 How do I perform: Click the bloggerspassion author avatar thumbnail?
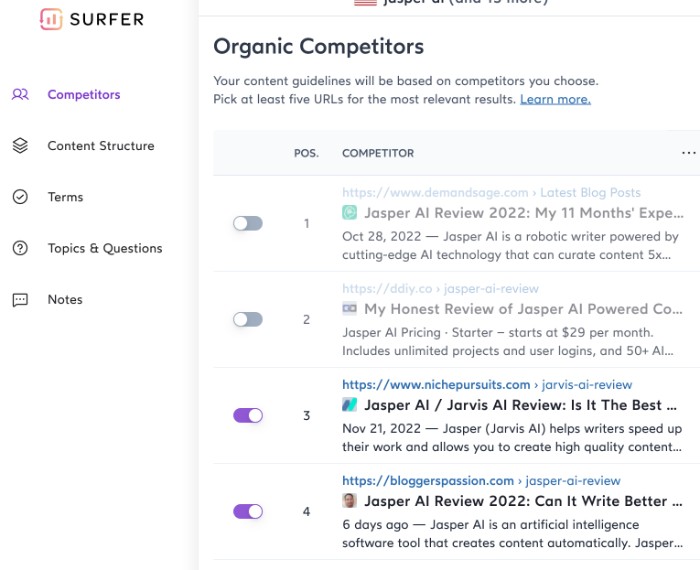350,500
